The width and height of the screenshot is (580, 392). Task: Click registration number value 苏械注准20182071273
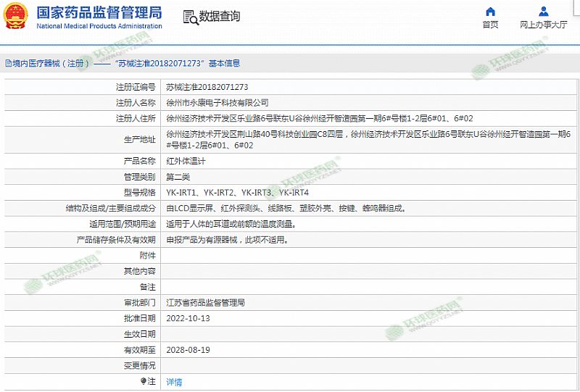(202, 87)
